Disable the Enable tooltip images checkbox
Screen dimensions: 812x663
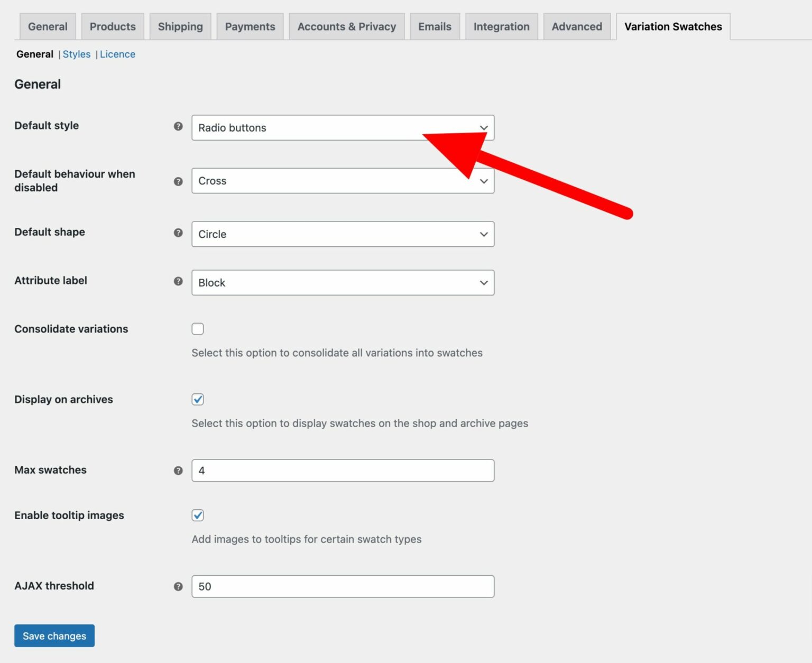click(x=198, y=515)
